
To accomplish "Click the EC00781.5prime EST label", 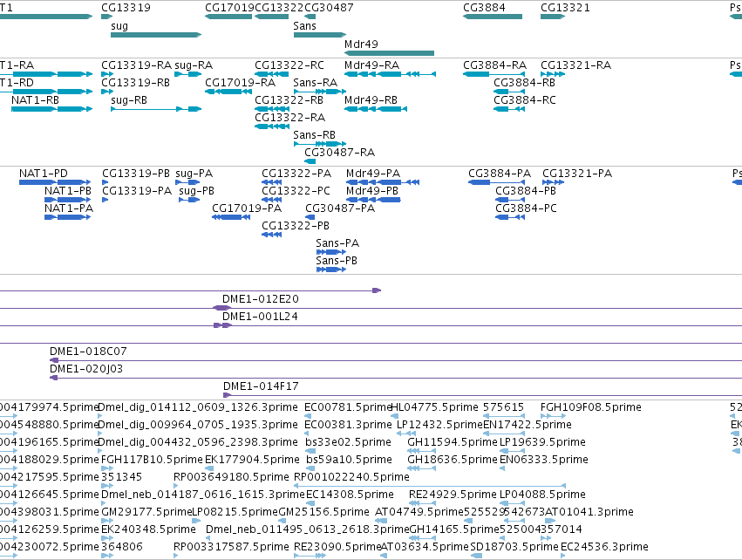I will click(x=348, y=407).
